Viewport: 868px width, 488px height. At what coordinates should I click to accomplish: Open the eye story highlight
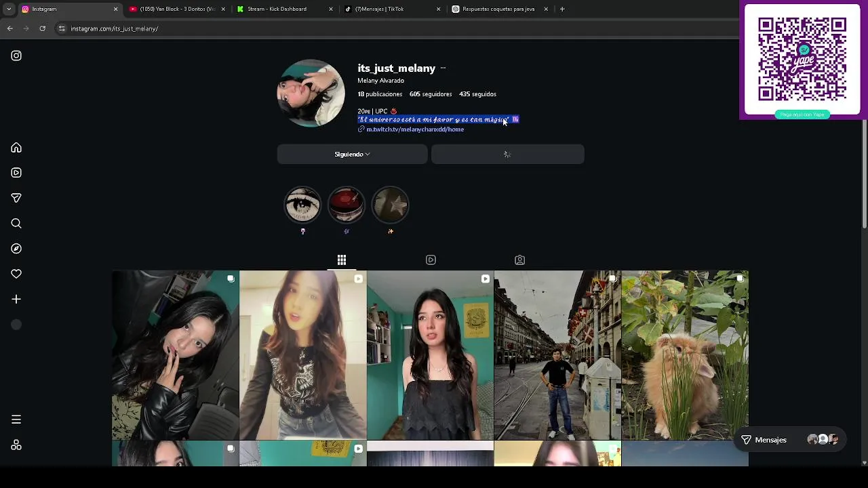click(302, 205)
